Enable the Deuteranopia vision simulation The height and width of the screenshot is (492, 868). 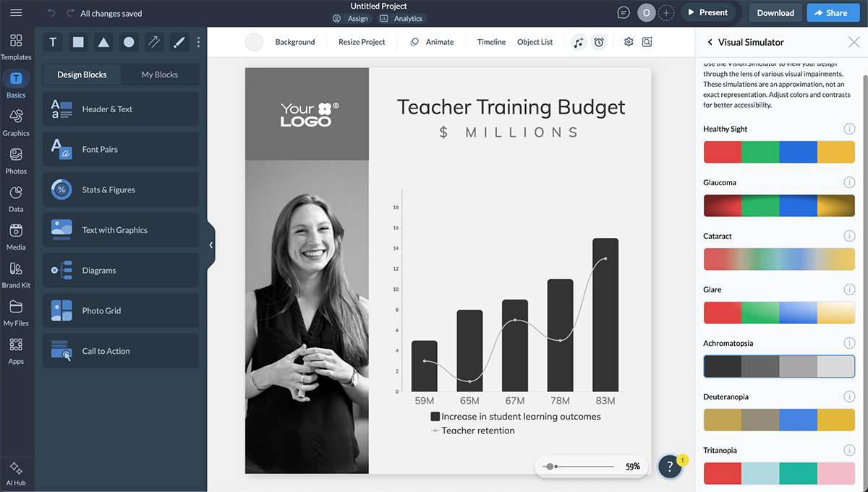click(x=779, y=420)
